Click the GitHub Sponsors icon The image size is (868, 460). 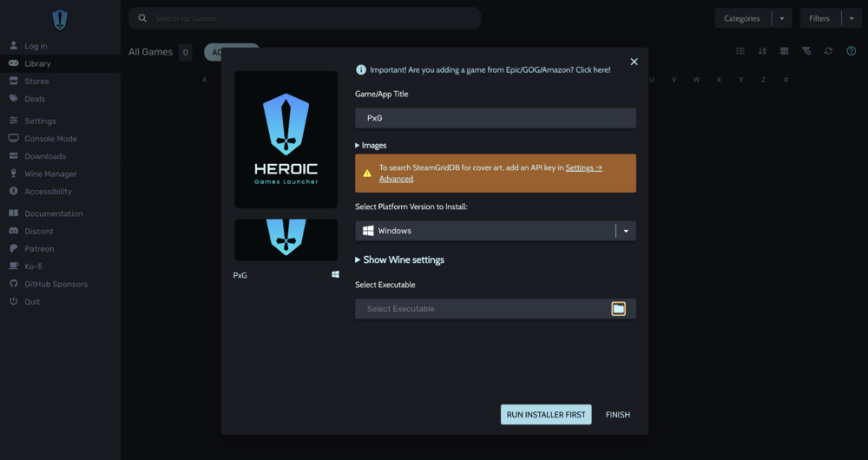[13, 284]
